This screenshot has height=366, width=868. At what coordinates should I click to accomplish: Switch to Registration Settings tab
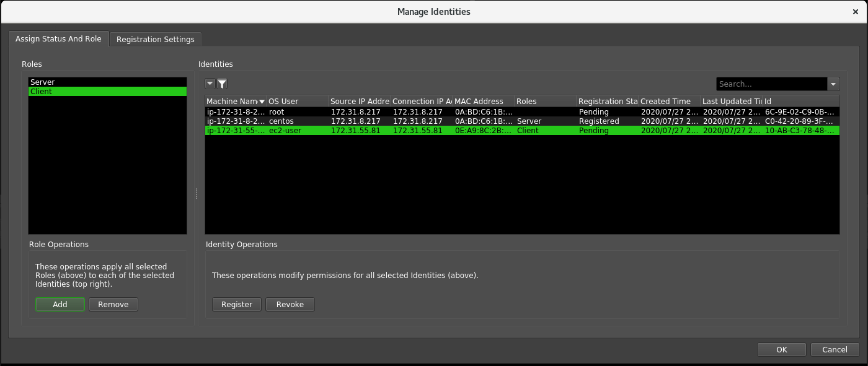click(x=155, y=39)
